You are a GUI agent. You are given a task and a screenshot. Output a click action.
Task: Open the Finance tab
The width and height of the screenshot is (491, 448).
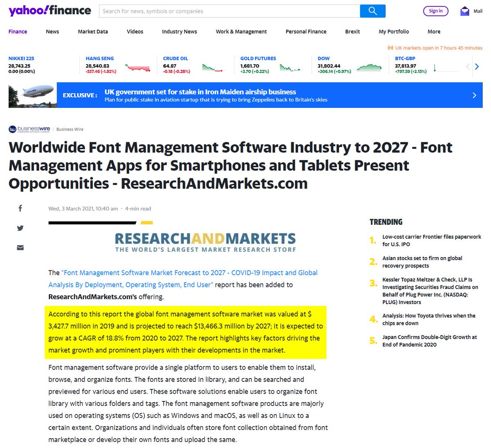point(18,31)
